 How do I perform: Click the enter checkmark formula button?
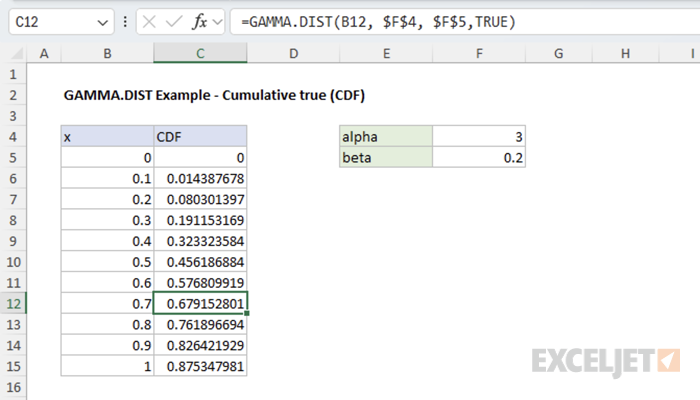pos(174,21)
